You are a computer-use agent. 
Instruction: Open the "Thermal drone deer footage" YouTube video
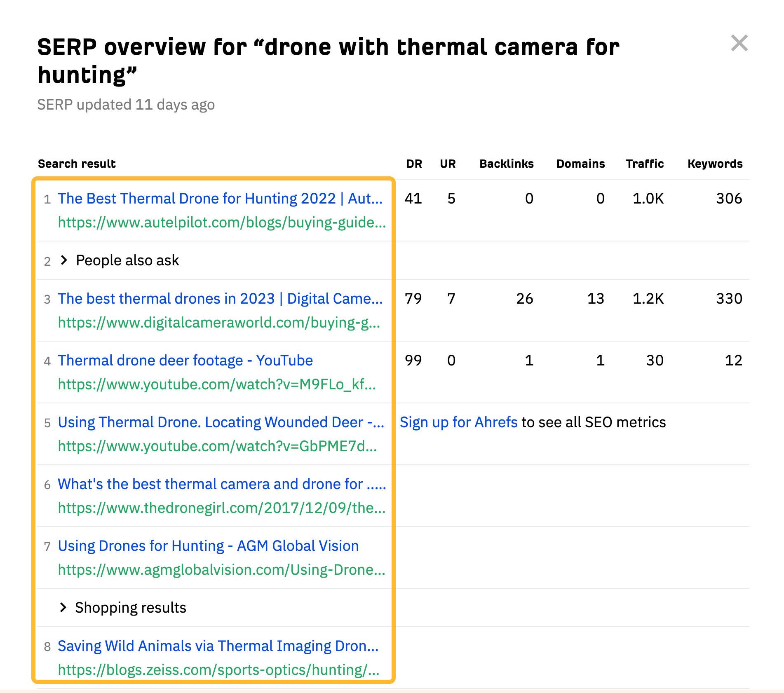tap(185, 360)
